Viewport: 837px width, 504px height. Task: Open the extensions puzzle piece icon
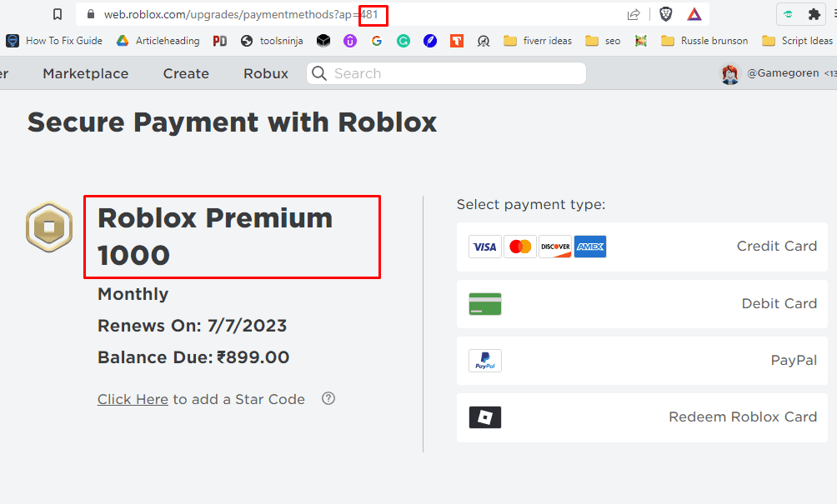coord(814,14)
